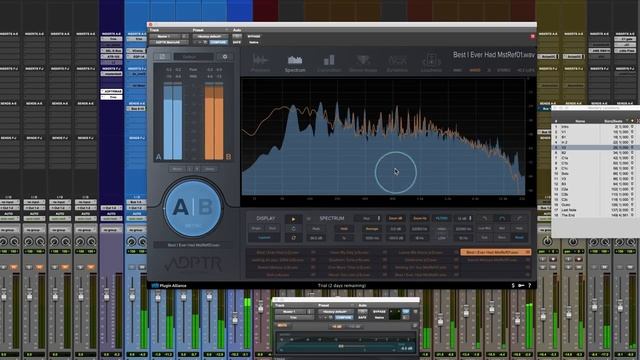Choose the high-pass filter shape icon

[519, 218]
